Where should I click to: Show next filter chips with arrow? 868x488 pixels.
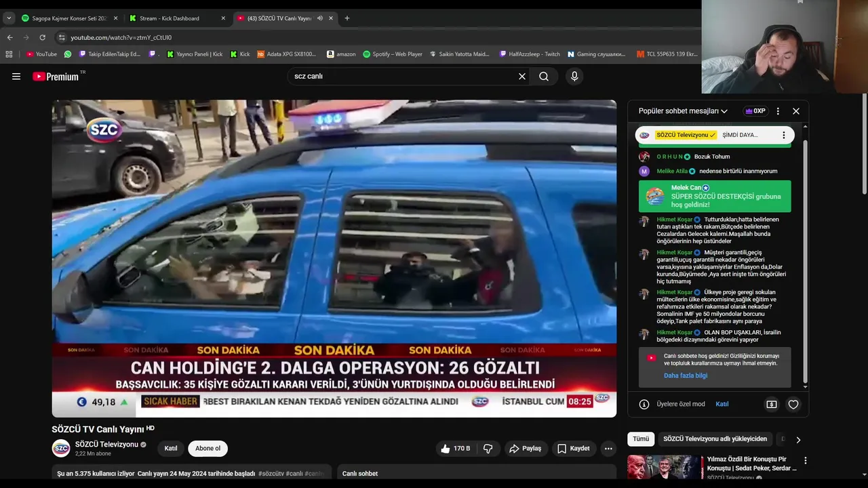pos(798,440)
